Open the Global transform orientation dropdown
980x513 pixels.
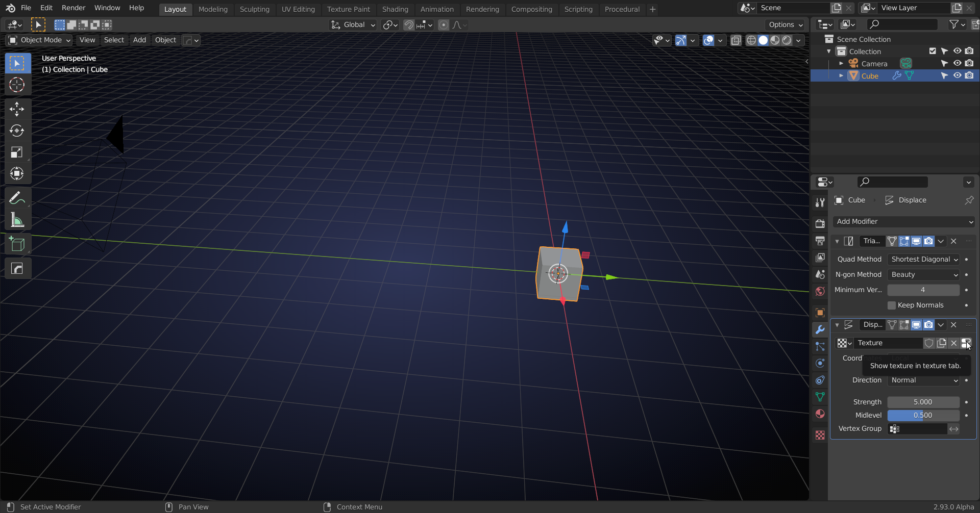(x=353, y=25)
